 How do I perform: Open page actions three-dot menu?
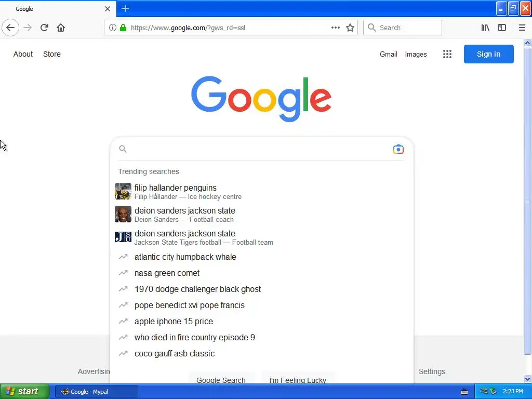click(x=336, y=28)
